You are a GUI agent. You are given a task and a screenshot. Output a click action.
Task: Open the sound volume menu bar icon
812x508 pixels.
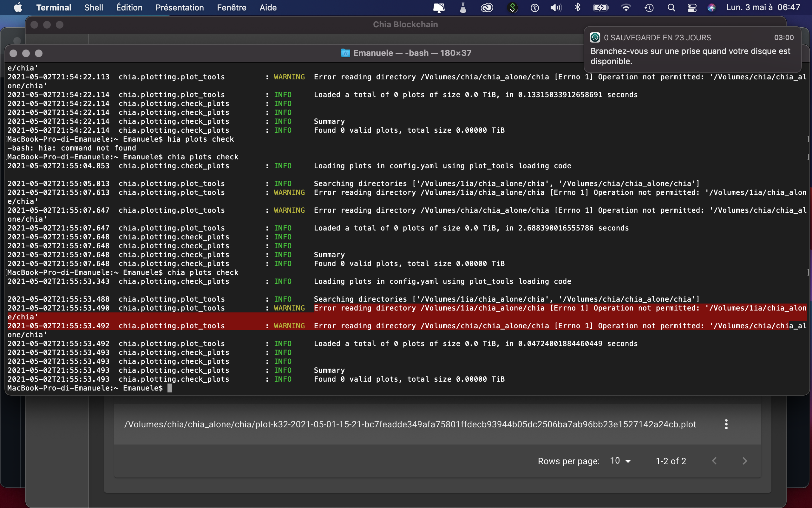[x=556, y=7]
